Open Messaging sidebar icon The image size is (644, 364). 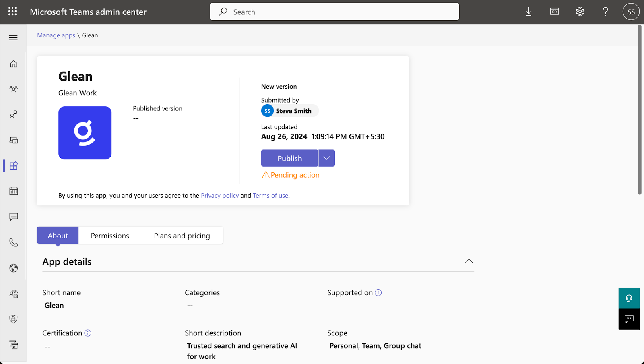point(14,217)
